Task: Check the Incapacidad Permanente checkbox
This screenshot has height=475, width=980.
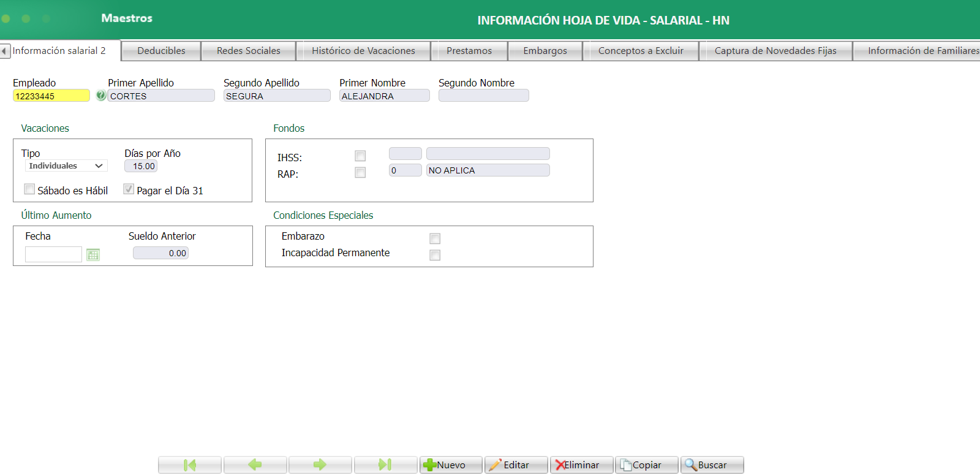Action: click(435, 255)
